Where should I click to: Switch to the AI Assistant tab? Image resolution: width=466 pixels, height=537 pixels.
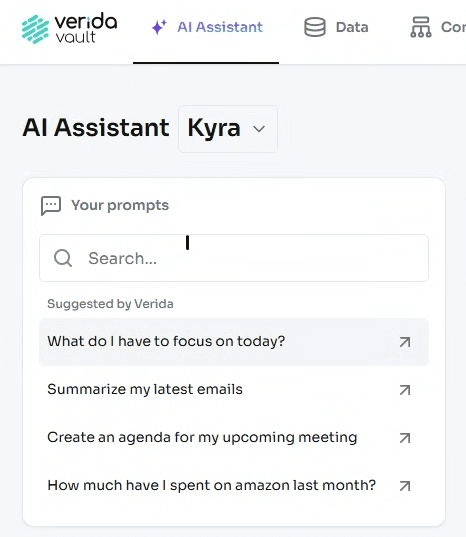(x=206, y=27)
